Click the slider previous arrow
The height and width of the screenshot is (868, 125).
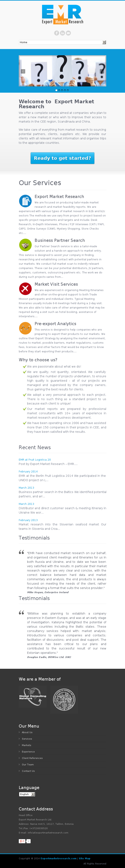coord(23,71)
